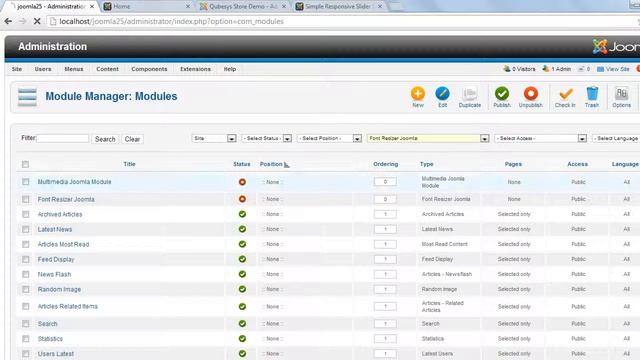Check the Latest News row checkbox
This screenshot has height=360, width=640.
[x=26, y=229]
